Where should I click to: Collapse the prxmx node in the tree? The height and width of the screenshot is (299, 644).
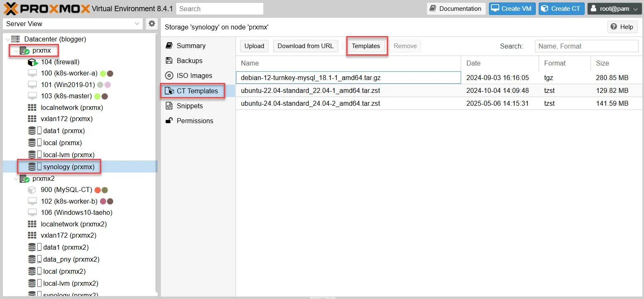coord(16,50)
